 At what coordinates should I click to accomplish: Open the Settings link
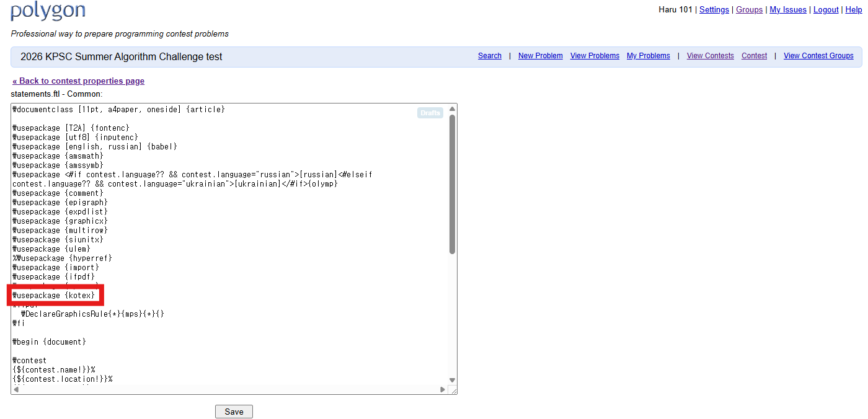(x=714, y=10)
